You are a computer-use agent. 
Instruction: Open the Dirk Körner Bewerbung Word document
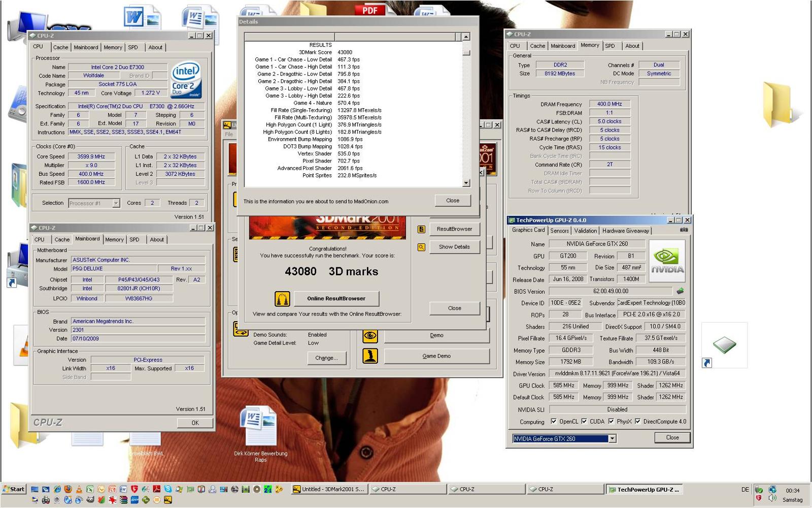point(260,434)
